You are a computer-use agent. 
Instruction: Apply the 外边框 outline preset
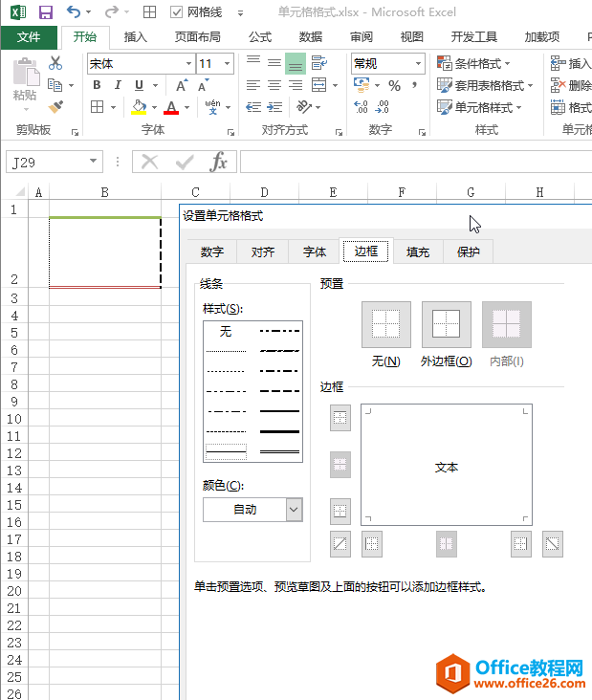pyautogui.click(x=447, y=325)
